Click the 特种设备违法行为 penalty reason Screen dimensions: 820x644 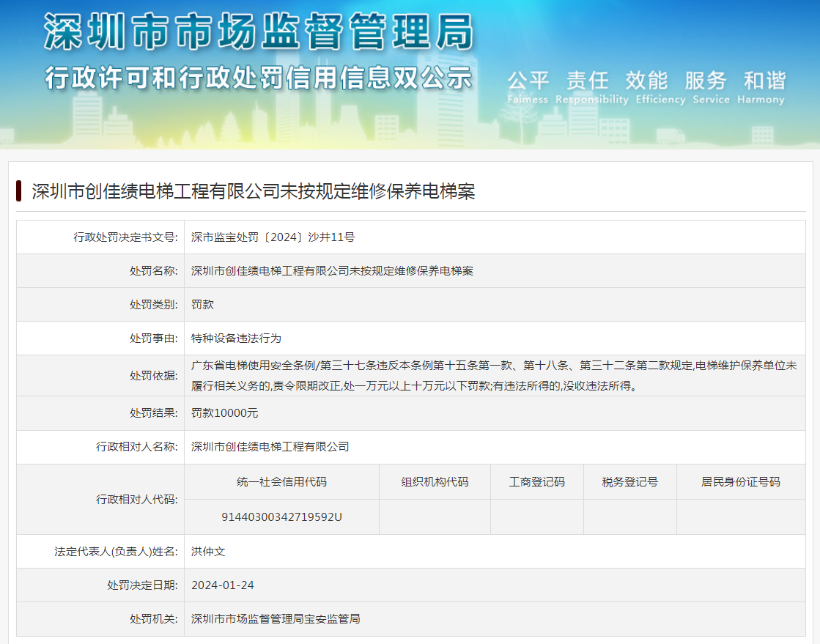click(236, 338)
